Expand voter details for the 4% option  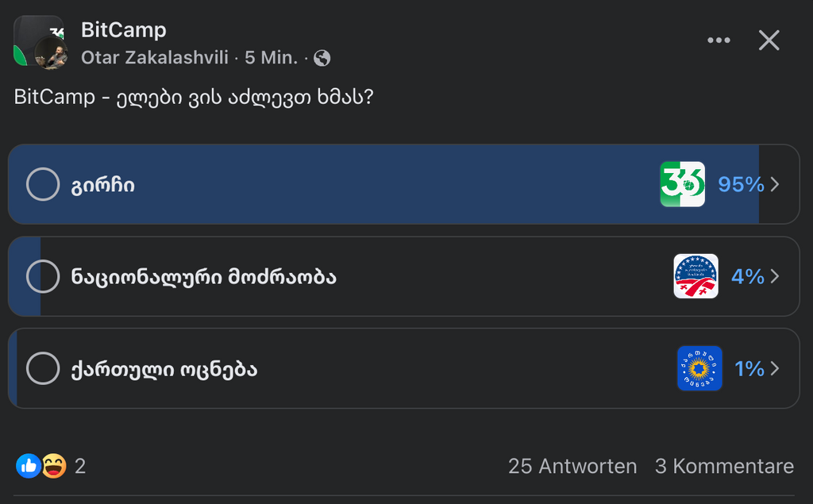point(774,276)
